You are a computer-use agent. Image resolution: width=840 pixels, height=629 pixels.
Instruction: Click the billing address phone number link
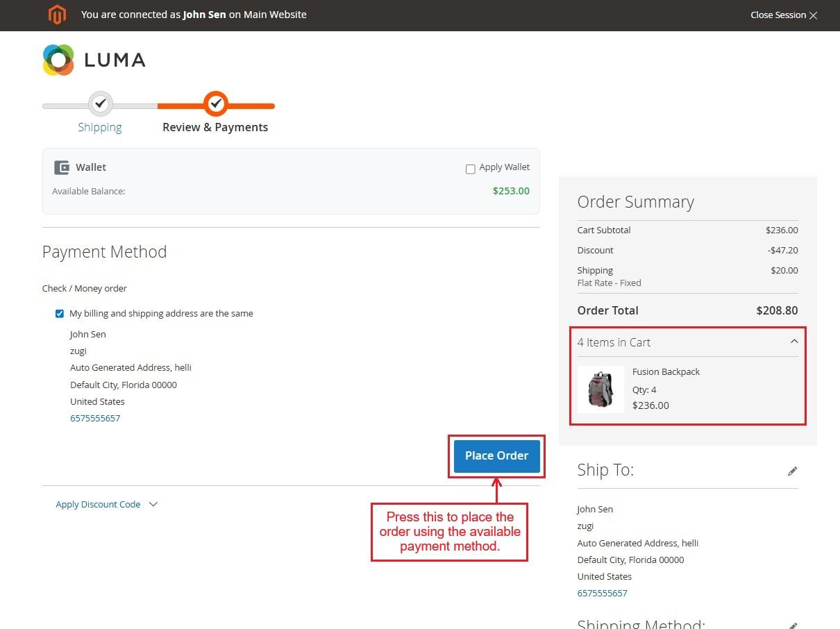(95, 419)
